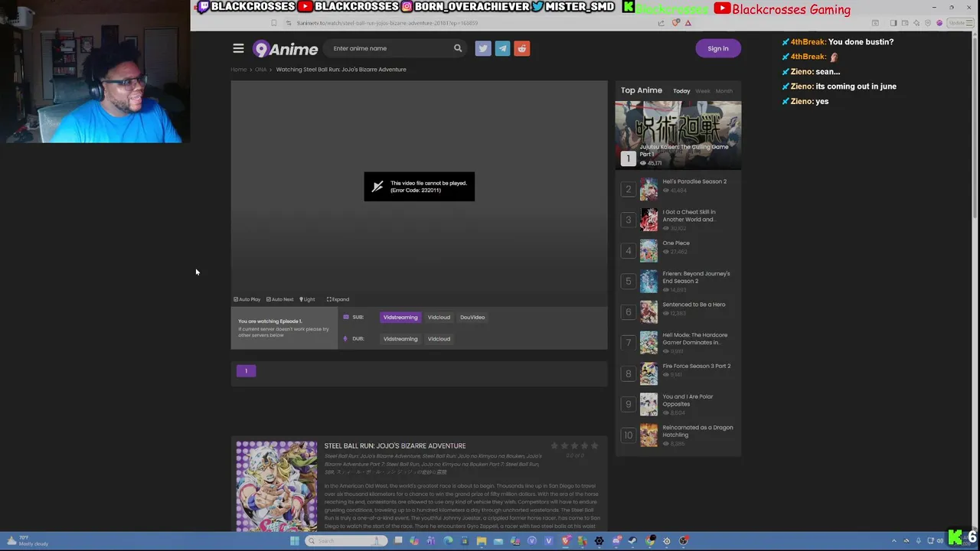Open Hell Mode: The Hardcore Gamer entry
980x551 pixels.
coord(694,339)
